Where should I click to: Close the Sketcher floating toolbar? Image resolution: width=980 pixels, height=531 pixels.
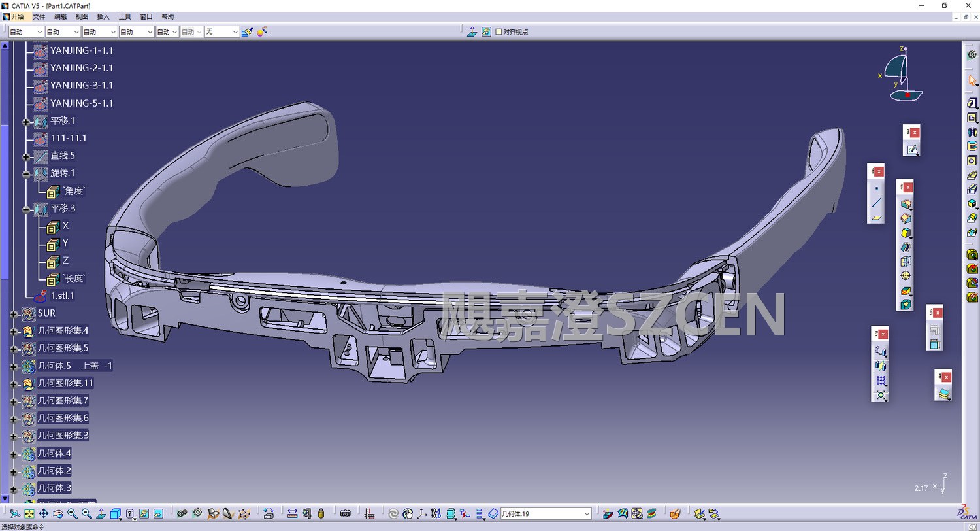point(915,133)
